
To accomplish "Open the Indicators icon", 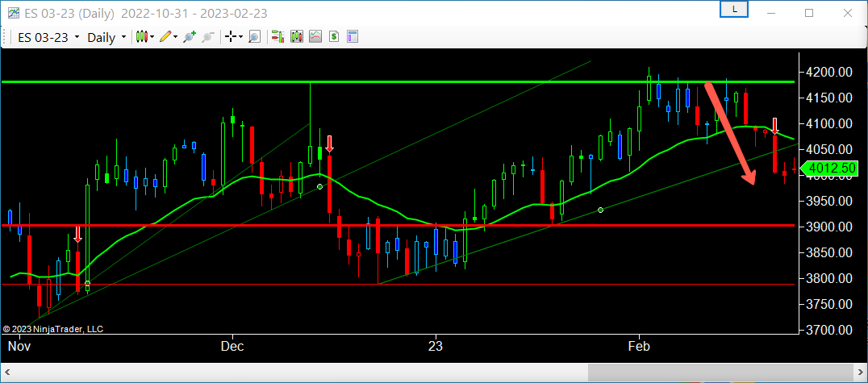I will [315, 37].
